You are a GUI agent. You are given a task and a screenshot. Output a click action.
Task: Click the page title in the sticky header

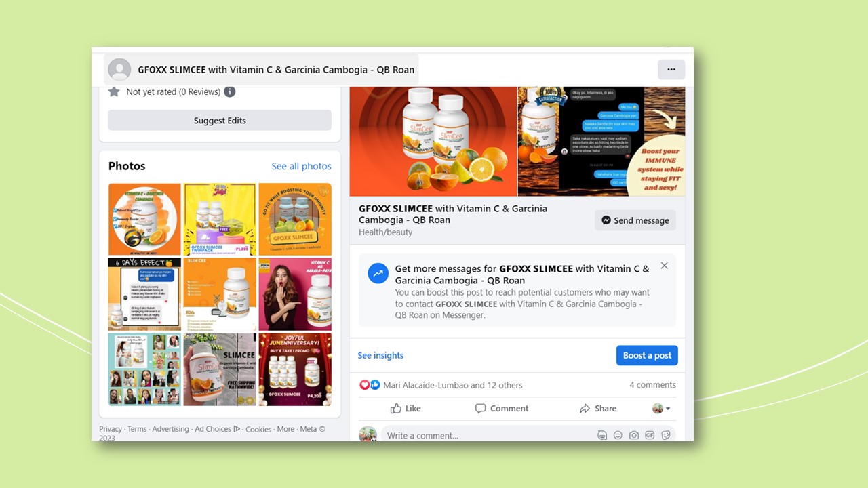(x=276, y=70)
